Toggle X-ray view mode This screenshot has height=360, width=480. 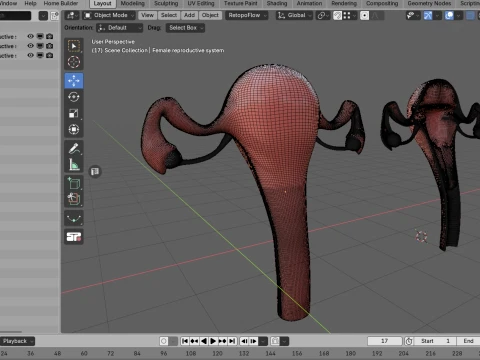[x=470, y=16]
